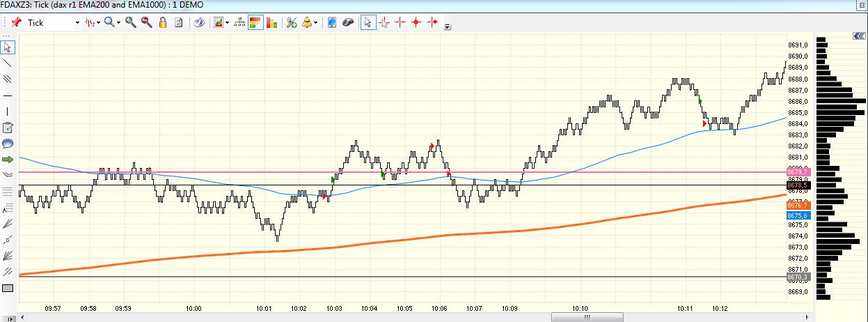Click the red pushpin icon in toolbar
Viewport: 868px width, 322px height.
[16, 22]
